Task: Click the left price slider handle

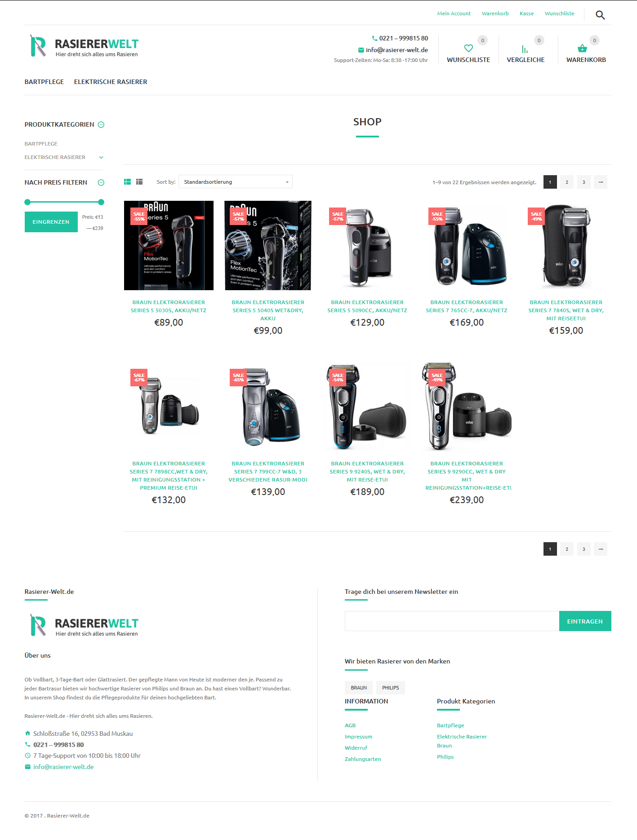Action: pos(27,202)
